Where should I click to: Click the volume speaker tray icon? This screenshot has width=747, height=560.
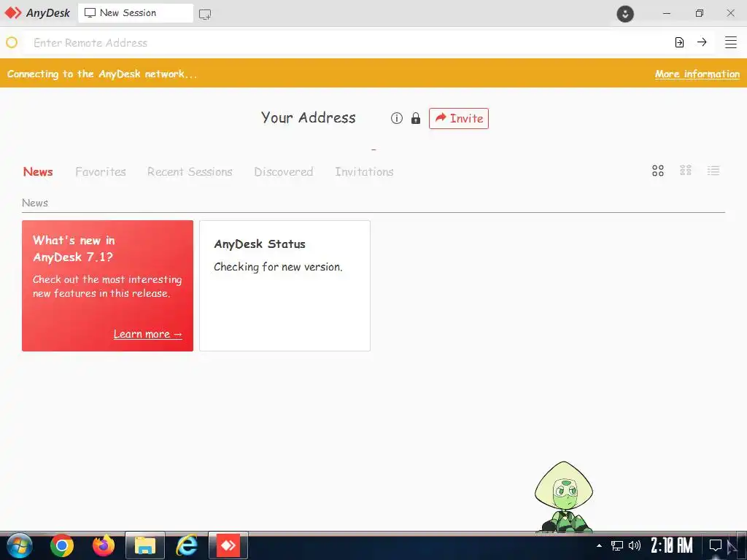[635, 545]
